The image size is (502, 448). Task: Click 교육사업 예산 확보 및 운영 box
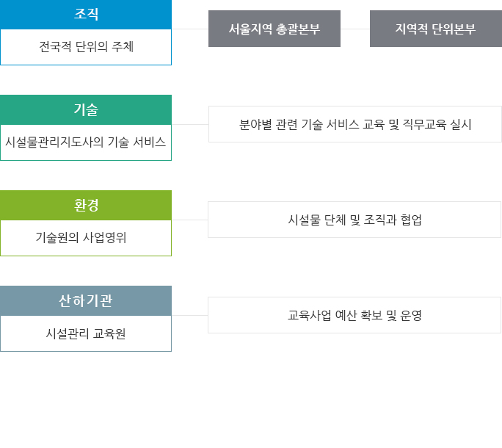[354, 315]
